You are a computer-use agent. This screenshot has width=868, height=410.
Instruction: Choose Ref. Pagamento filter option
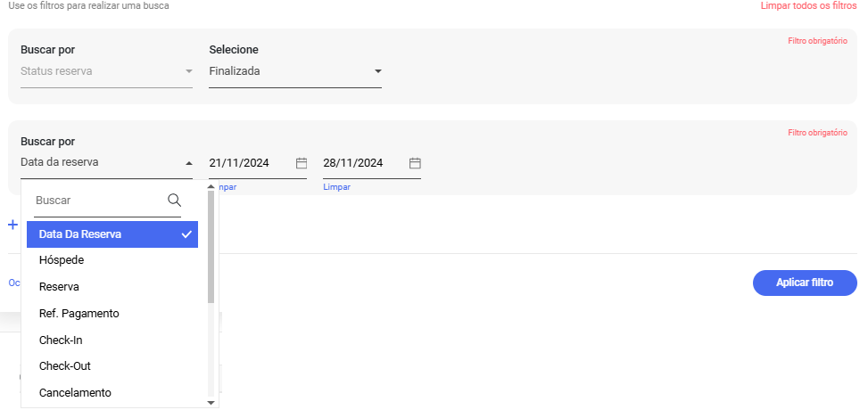[79, 314]
